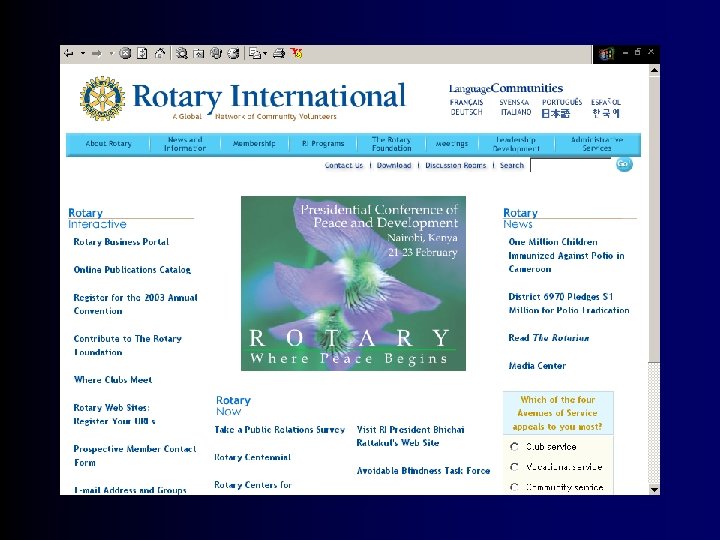
Task: Switch language to Japanese characters link
Action: pyautogui.click(x=556, y=113)
